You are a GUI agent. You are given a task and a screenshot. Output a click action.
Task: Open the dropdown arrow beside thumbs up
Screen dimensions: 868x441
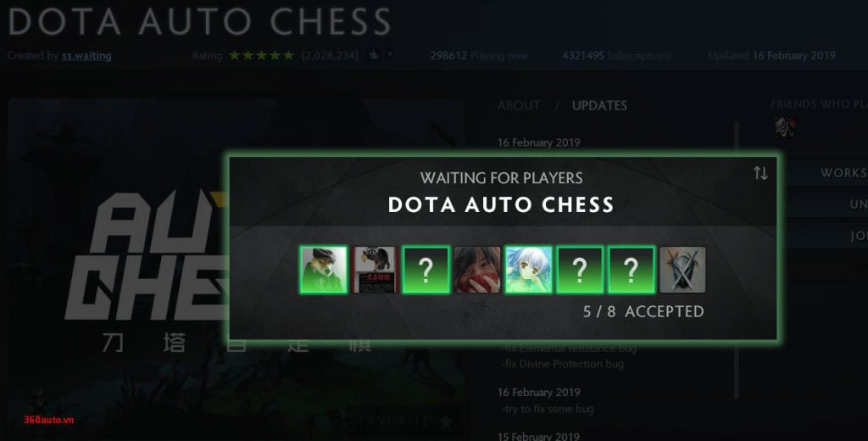(x=390, y=55)
